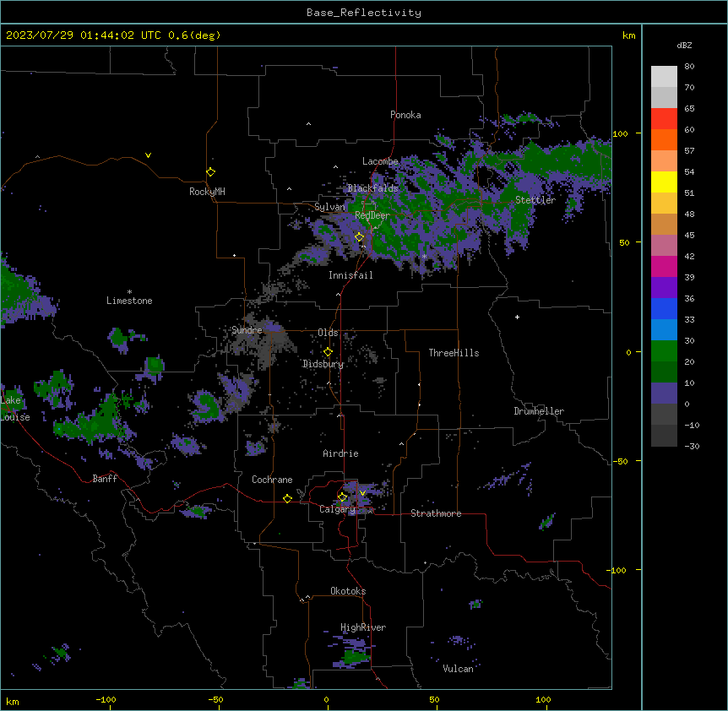The width and height of the screenshot is (728, 711).
Task: Pick the light blue 30-33 dBZ legend swatch
Action: pyautogui.click(x=664, y=330)
